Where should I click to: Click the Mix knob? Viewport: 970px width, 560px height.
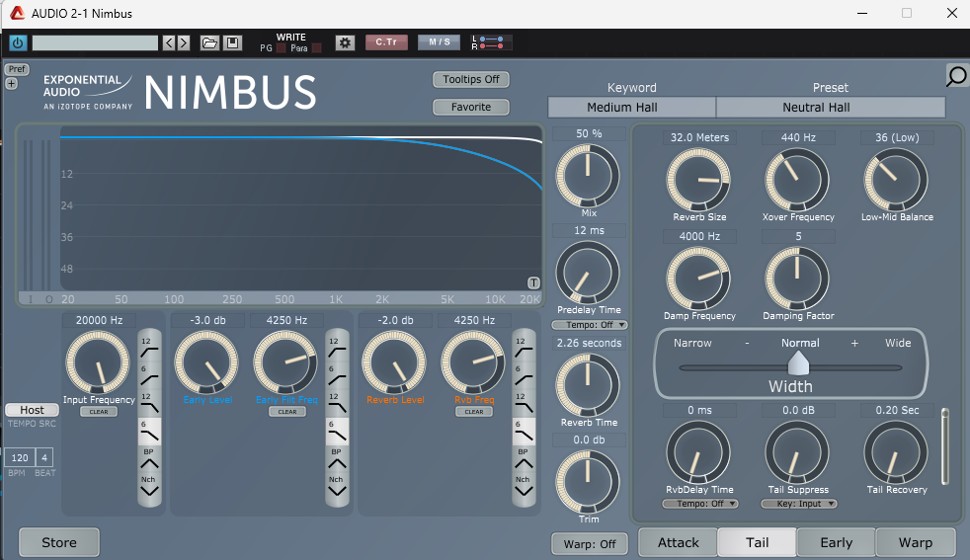point(588,176)
